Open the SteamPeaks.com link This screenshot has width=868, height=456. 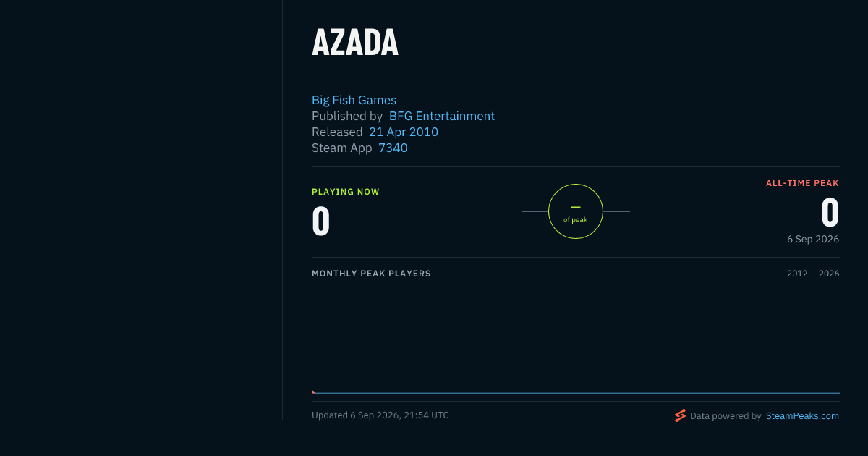point(802,416)
